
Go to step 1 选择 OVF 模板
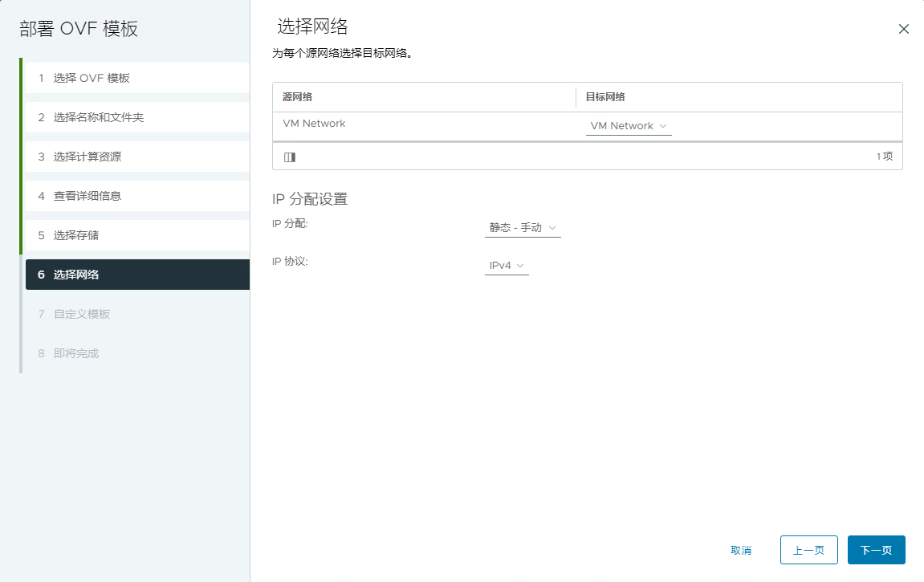[137, 78]
